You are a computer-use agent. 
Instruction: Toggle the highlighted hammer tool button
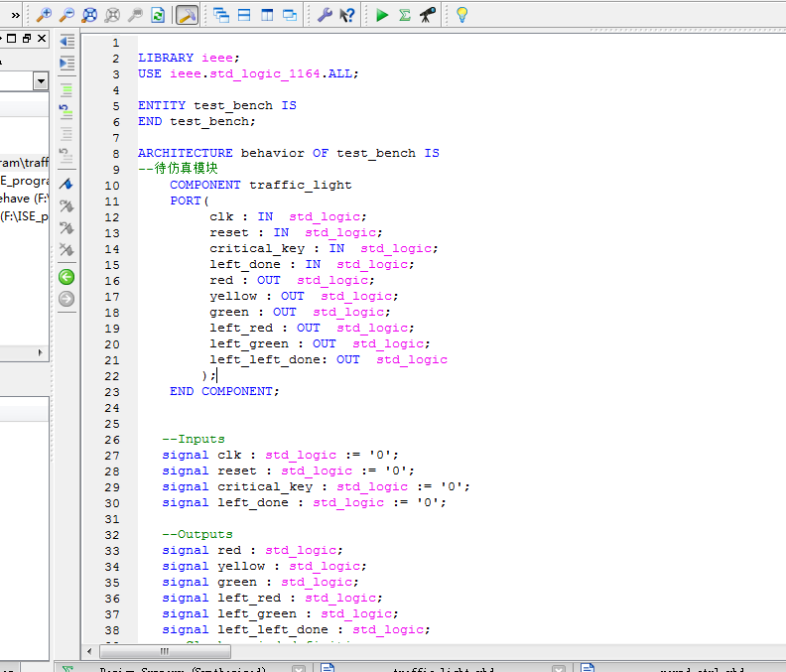point(187,15)
